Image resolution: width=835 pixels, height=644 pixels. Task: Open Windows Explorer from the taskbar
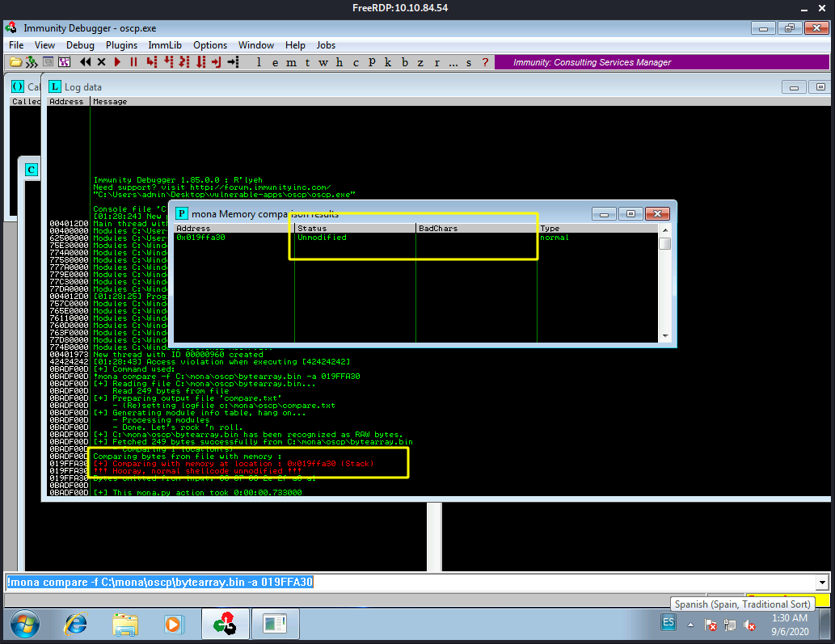pos(125,625)
